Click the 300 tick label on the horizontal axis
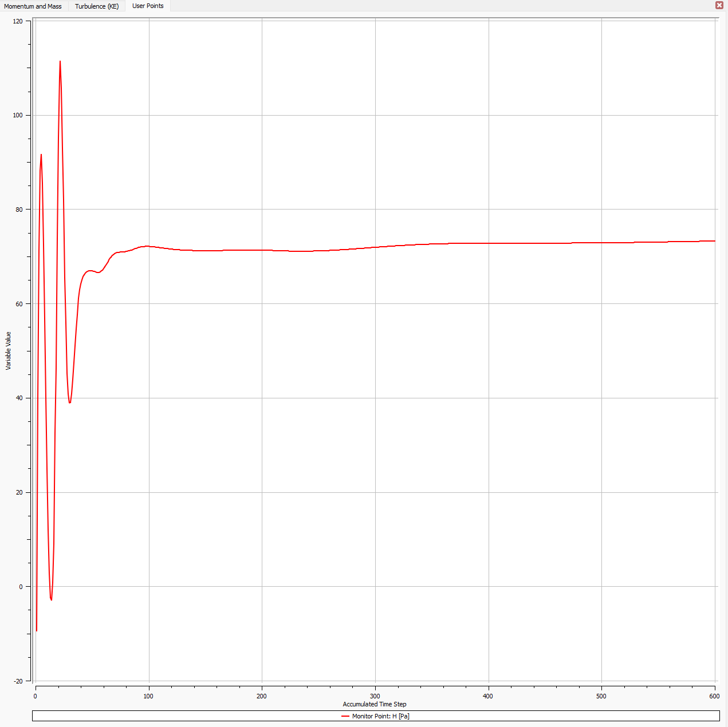This screenshot has width=728, height=727. pyautogui.click(x=375, y=696)
